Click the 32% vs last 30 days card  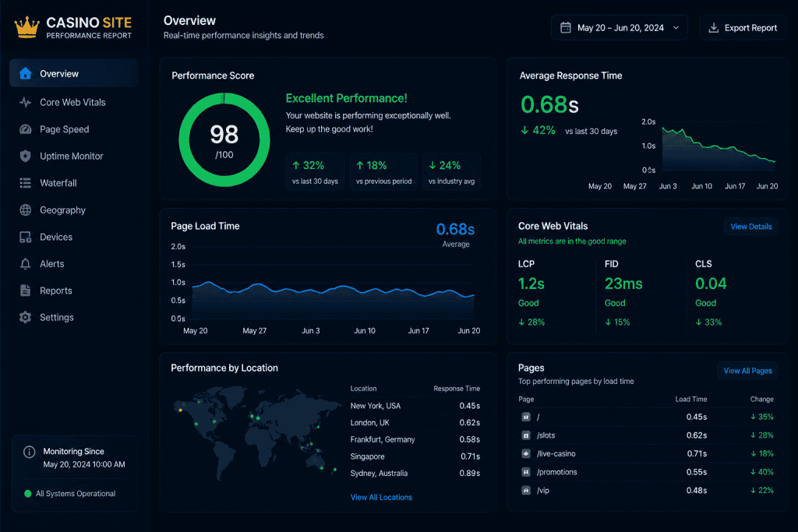(x=315, y=172)
